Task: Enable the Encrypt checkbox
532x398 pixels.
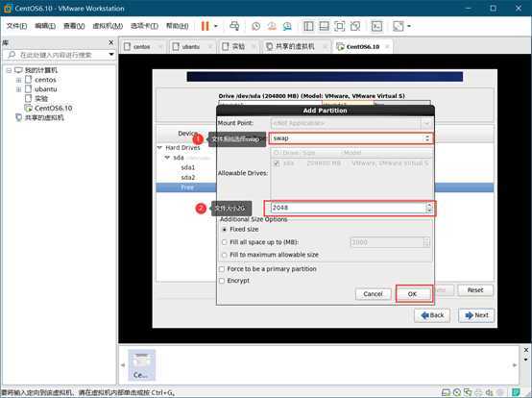Action: pos(222,281)
